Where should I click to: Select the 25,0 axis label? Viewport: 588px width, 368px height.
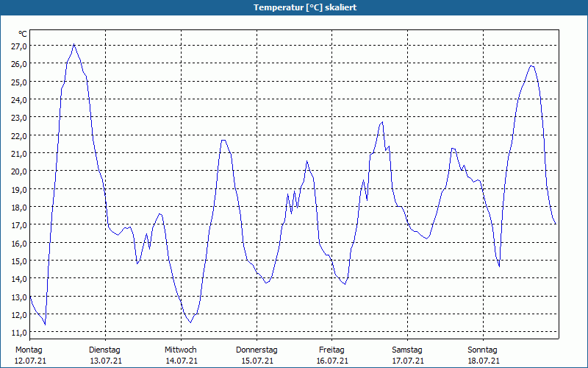click(19, 82)
